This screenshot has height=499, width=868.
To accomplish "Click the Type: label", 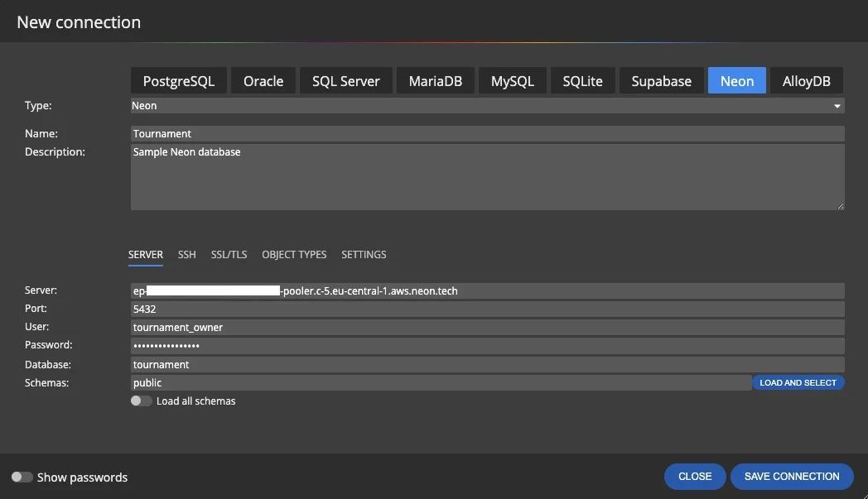I will pos(38,106).
